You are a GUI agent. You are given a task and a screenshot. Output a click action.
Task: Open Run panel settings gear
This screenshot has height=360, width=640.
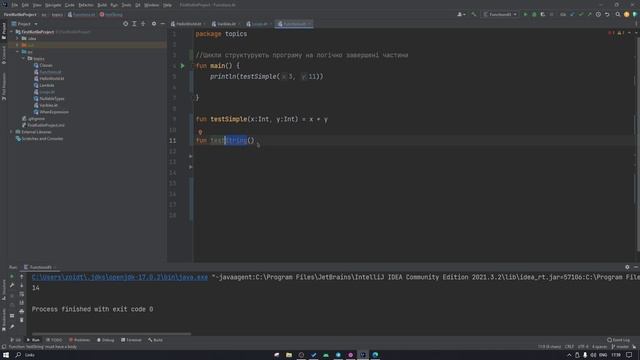(x=627, y=267)
